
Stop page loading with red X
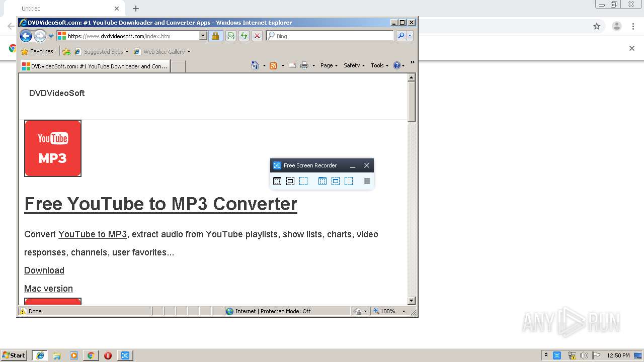click(x=257, y=36)
